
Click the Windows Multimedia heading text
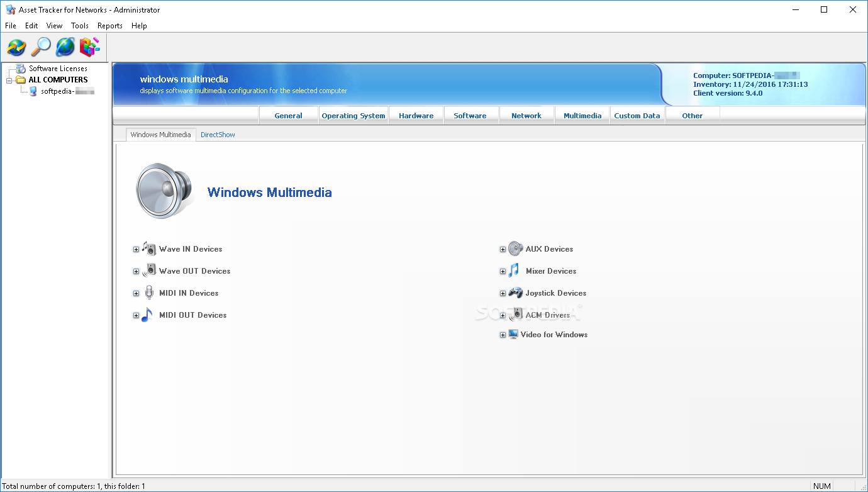click(270, 193)
